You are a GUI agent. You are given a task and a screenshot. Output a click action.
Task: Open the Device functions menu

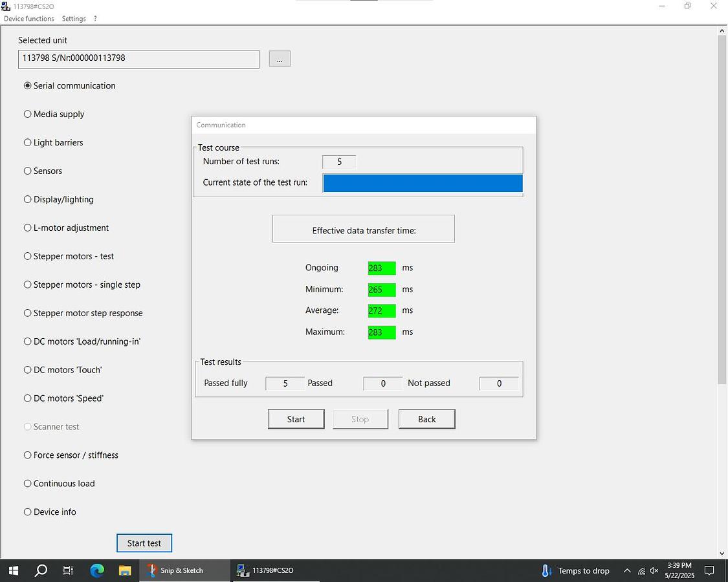coord(29,19)
